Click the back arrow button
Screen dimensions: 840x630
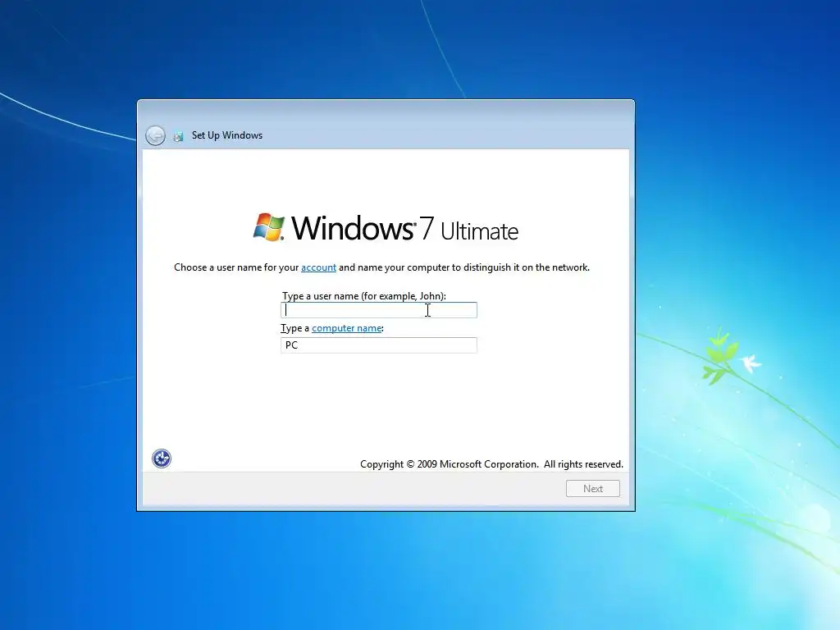point(155,135)
